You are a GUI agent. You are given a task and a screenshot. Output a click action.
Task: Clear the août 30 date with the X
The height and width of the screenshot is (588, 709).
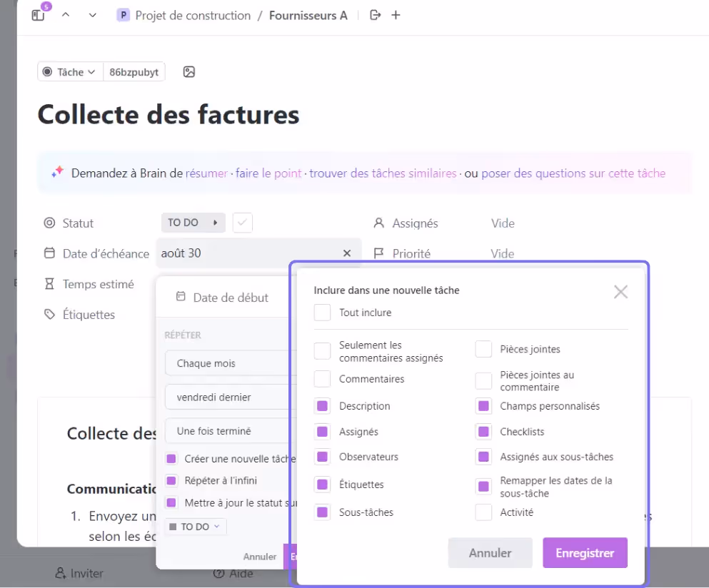(x=347, y=253)
